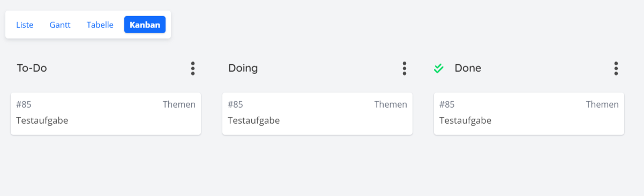Click the Themen label on Doing card
This screenshot has width=644, height=196.
[x=391, y=104]
